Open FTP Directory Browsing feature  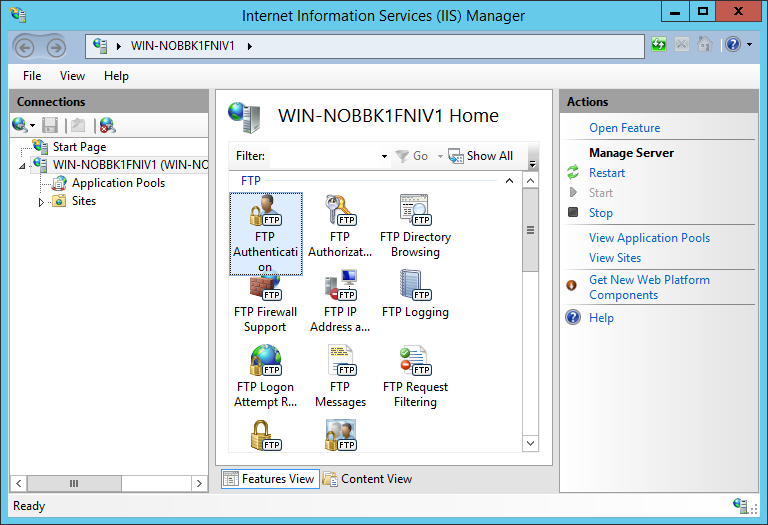tap(415, 226)
